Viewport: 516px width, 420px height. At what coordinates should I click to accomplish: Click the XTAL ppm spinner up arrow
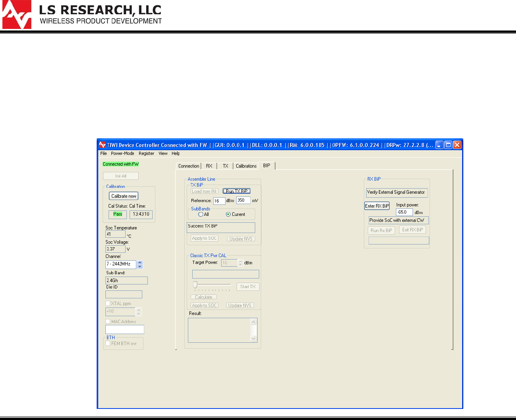click(x=139, y=310)
